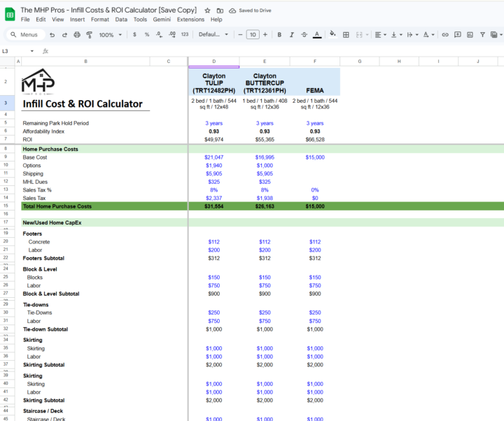Click the merge cells icon
This screenshot has width=504, height=421.
coord(359,35)
